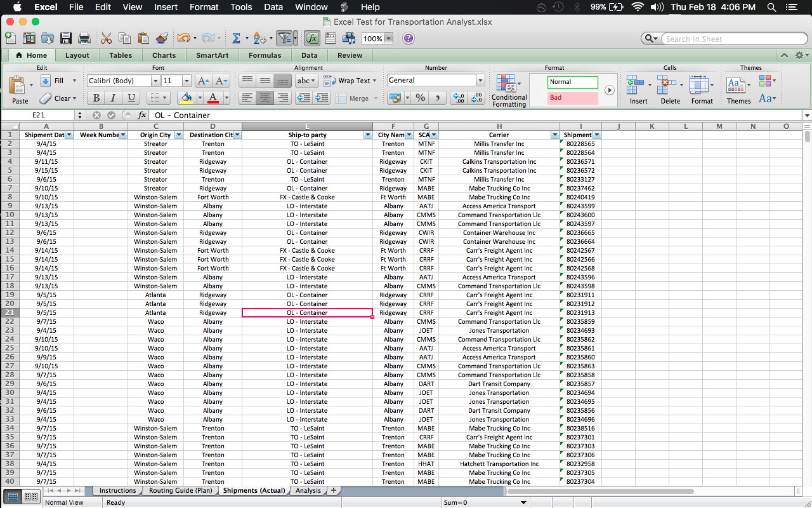This screenshot has height=508, width=812.
Task: Open the Media Browser icon
Action: click(x=348, y=38)
